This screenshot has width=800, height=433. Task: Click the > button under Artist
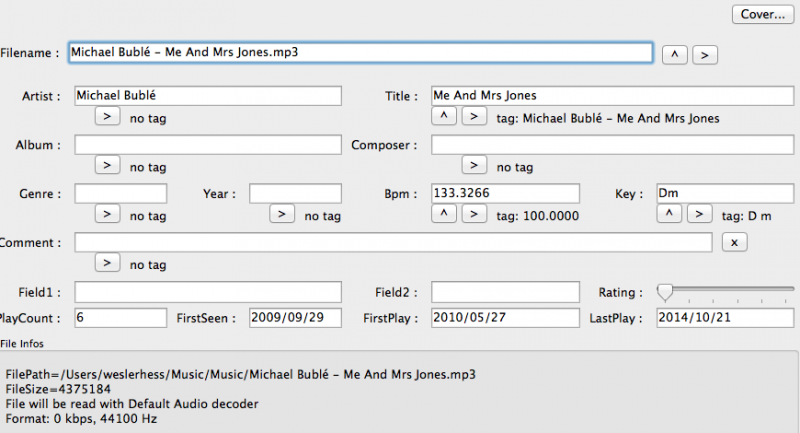(107, 116)
